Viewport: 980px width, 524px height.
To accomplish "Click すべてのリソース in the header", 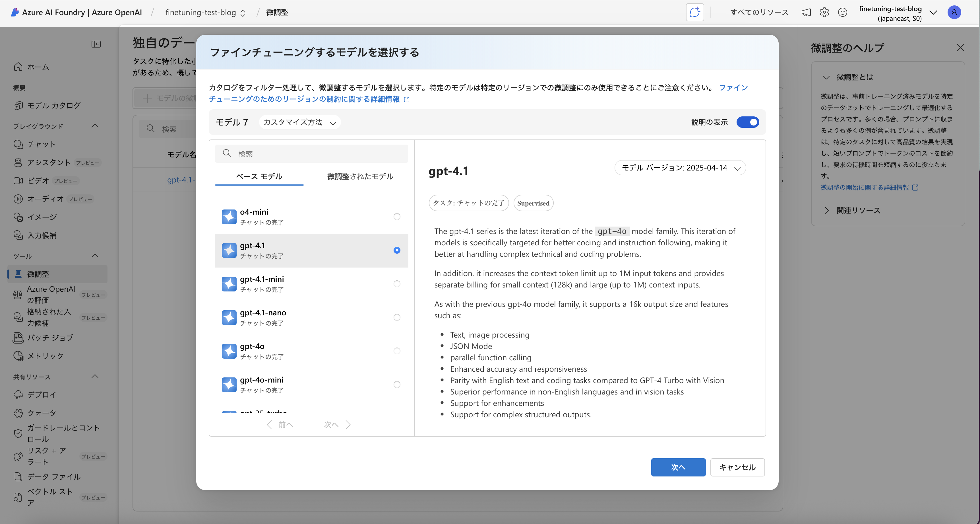I will pyautogui.click(x=759, y=13).
